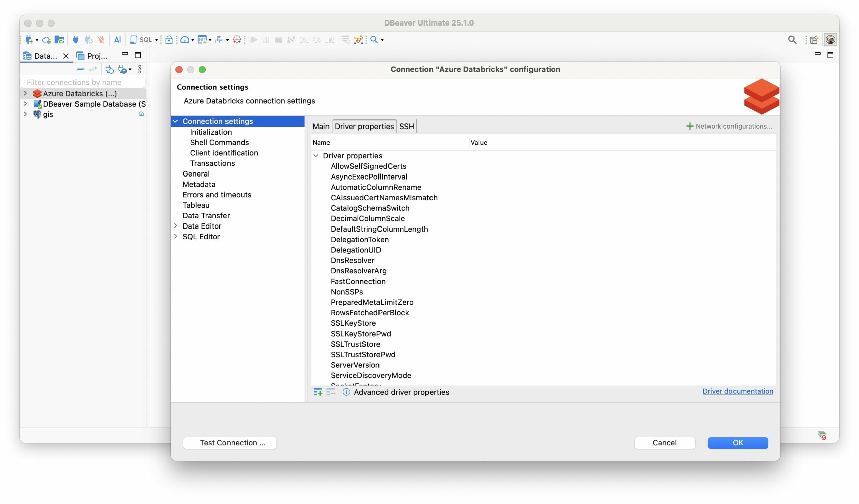Click the cloud explorer settings icon
The image size is (859, 504).
46,40
